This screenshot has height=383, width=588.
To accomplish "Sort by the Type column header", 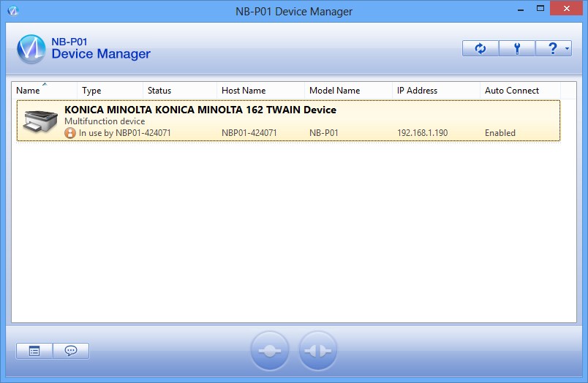I will click(110, 91).
